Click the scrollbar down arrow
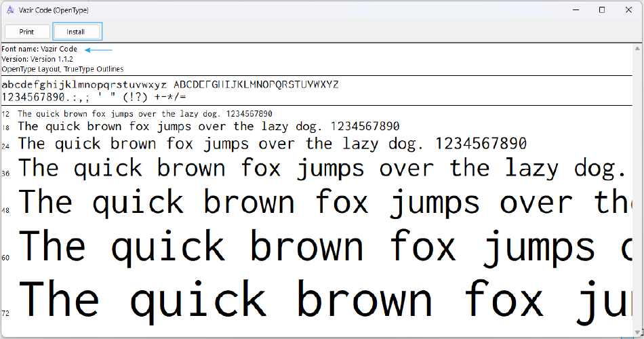The height and width of the screenshot is (339, 644). tap(638, 332)
